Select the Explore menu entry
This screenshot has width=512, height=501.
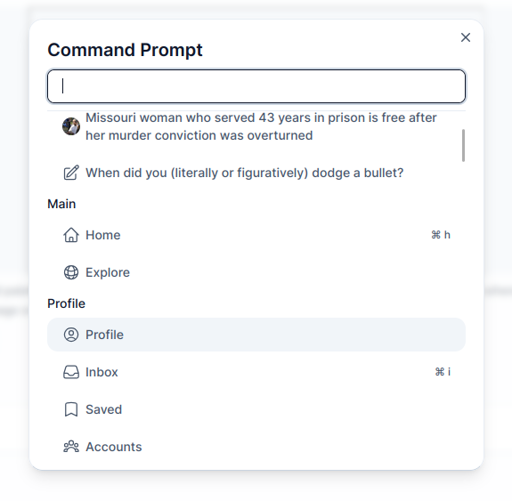256,272
